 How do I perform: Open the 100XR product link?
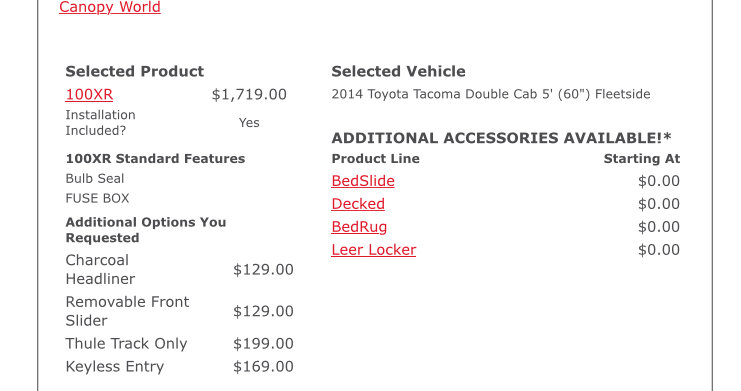pyautogui.click(x=89, y=95)
